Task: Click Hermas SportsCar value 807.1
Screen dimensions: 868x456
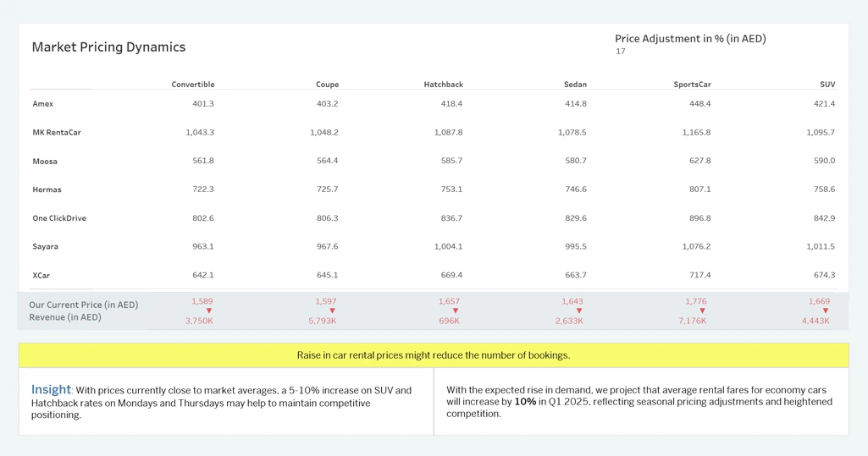Action: (700, 189)
